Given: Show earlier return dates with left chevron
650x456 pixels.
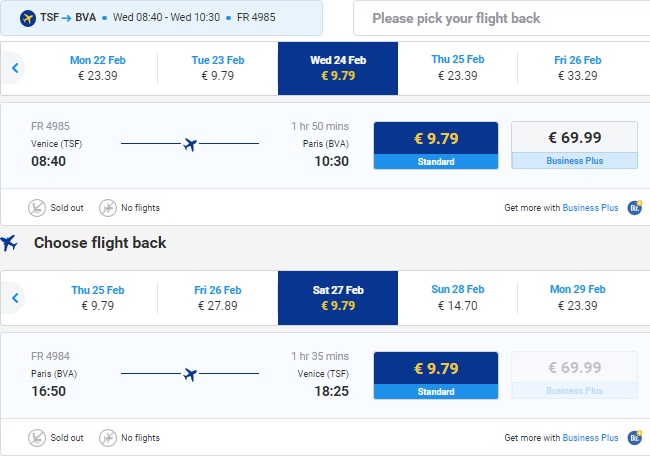Looking at the screenshot, I should pos(15,298).
